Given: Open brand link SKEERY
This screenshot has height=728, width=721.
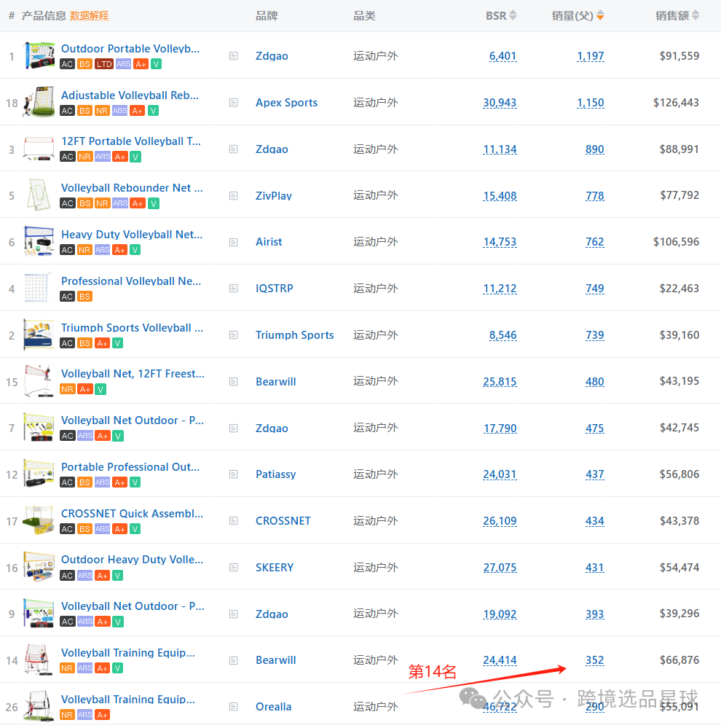Looking at the screenshot, I should (275, 568).
